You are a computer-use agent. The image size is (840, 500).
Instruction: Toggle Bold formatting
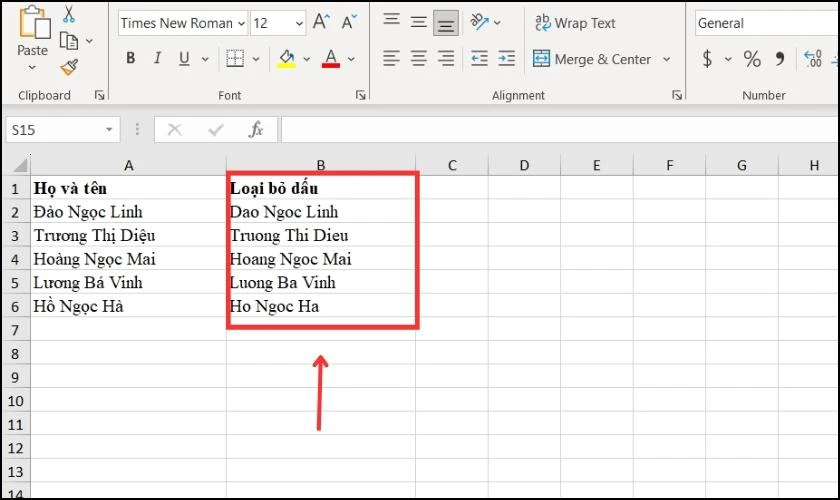pyautogui.click(x=130, y=58)
